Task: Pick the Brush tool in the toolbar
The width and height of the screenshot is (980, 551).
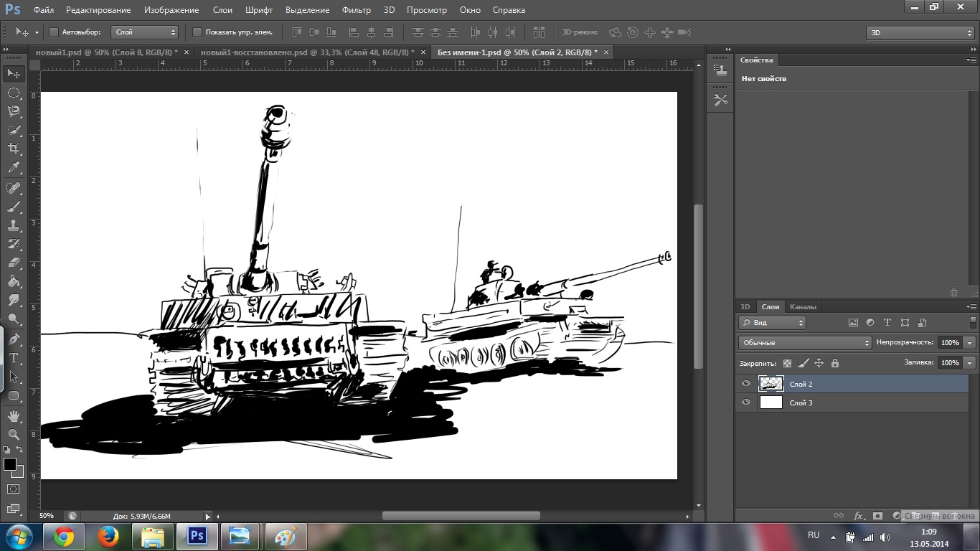Action: [14, 207]
